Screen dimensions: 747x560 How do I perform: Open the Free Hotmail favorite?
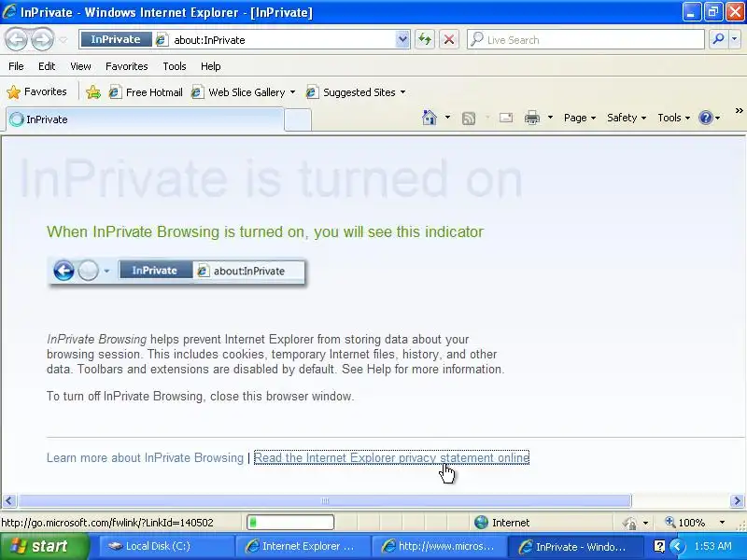(146, 91)
